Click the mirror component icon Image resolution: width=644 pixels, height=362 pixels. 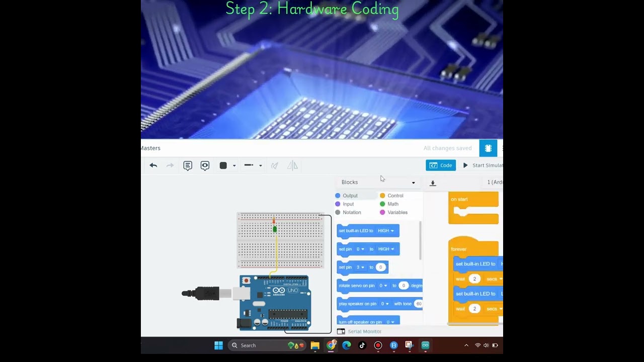292,165
